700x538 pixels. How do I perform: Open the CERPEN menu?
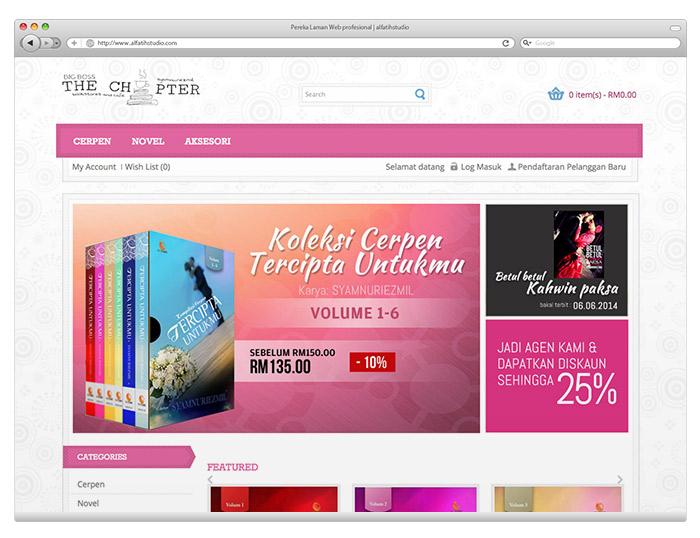(x=92, y=141)
